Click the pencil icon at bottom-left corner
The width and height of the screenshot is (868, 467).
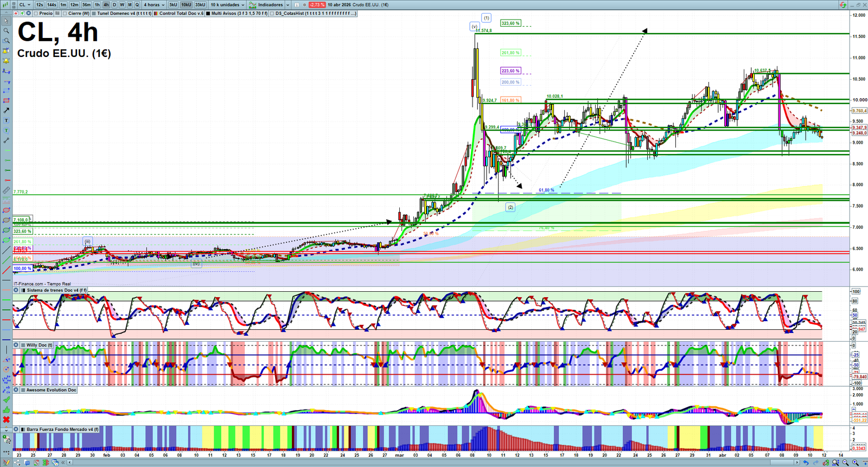tap(6, 463)
